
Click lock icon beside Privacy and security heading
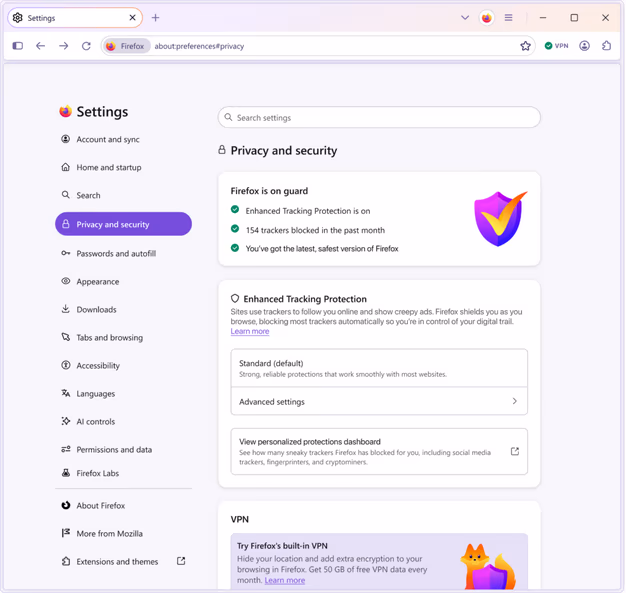(222, 150)
